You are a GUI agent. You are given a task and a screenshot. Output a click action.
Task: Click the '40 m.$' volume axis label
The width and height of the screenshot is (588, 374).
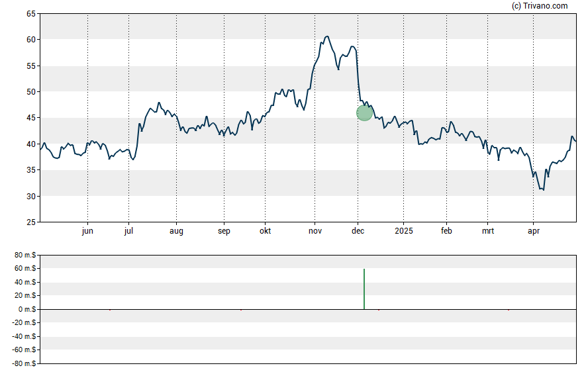(26, 282)
